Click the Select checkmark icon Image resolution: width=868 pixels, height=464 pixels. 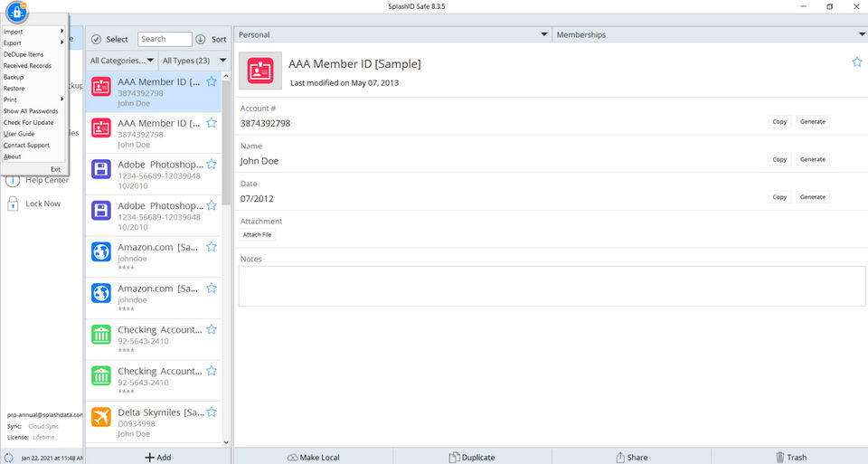(97, 39)
